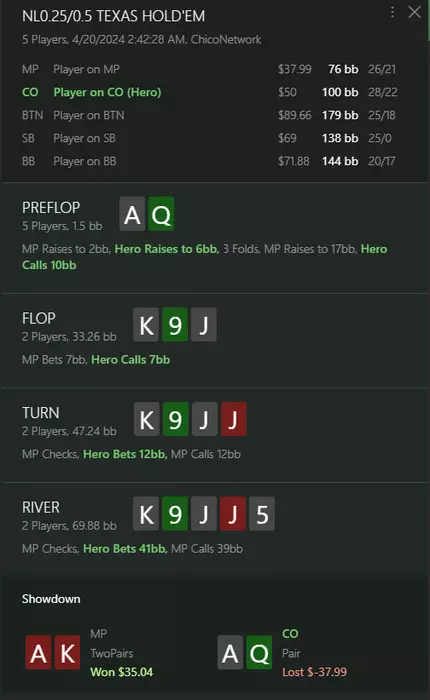Click CO's green Q showdown card
Screen dimensions: 430x700
259,653
